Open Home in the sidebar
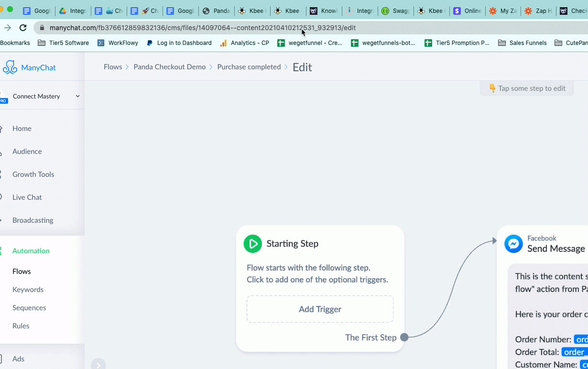The width and height of the screenshot is (588, 369). tap(22, 129)
